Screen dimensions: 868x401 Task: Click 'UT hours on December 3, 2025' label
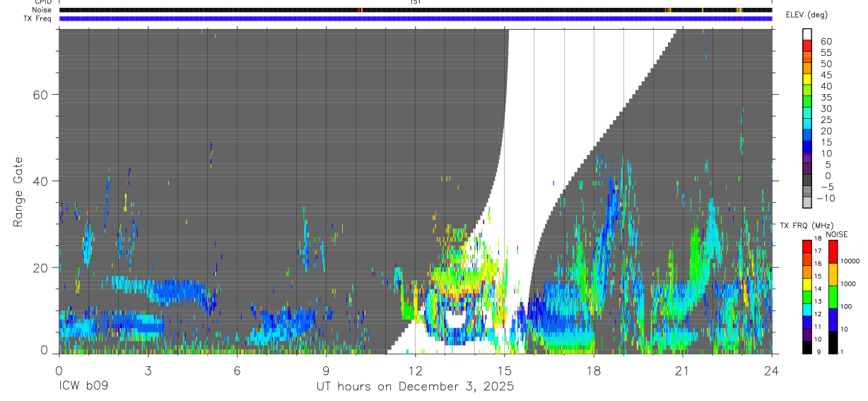click(415, 387)
